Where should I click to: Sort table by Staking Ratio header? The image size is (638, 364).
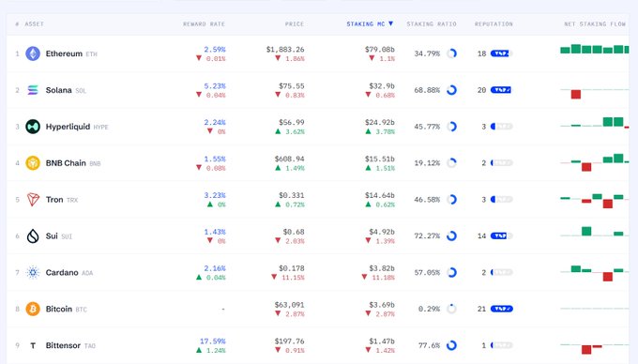[432, 24]
